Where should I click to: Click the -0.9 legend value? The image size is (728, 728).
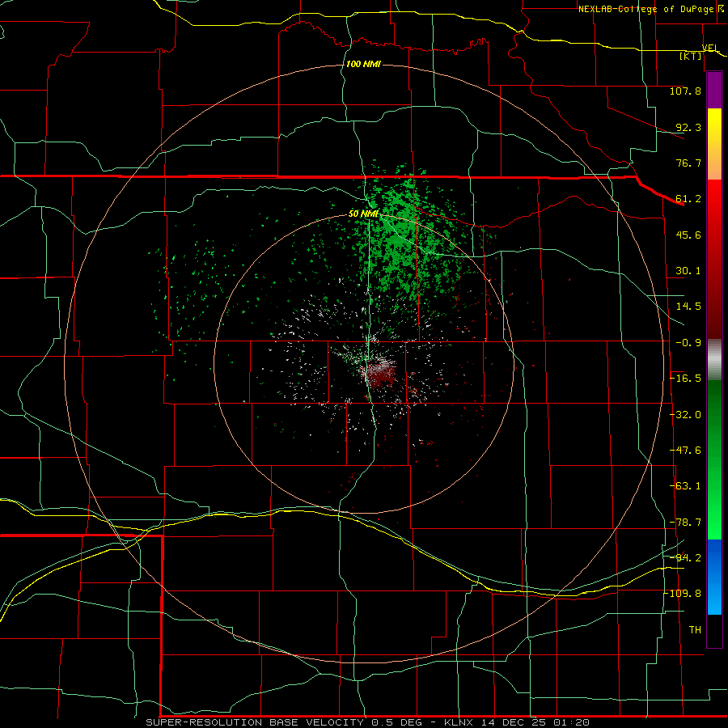pyautogui.click(x=688, y=343)
